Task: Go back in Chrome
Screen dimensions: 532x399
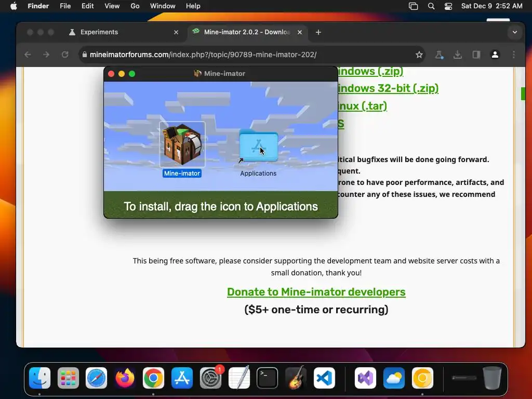Action: (28, 55)
